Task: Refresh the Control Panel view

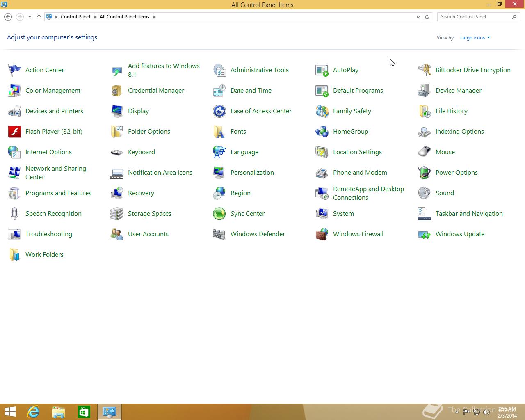Action: [427, 17]
